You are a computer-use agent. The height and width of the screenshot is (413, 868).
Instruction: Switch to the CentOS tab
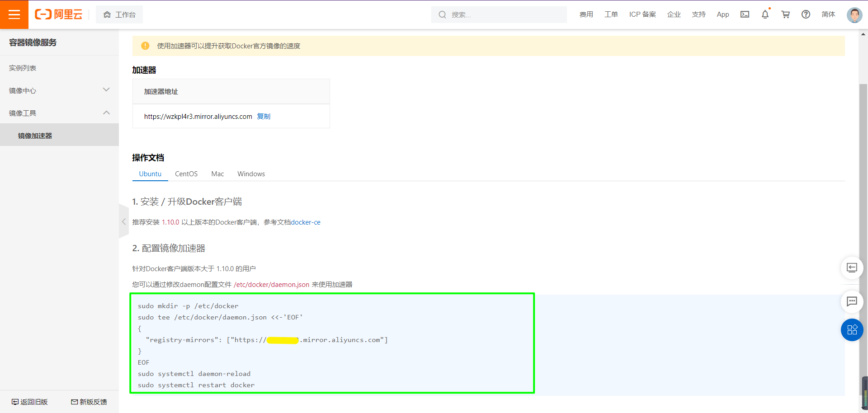coord(186,174)
